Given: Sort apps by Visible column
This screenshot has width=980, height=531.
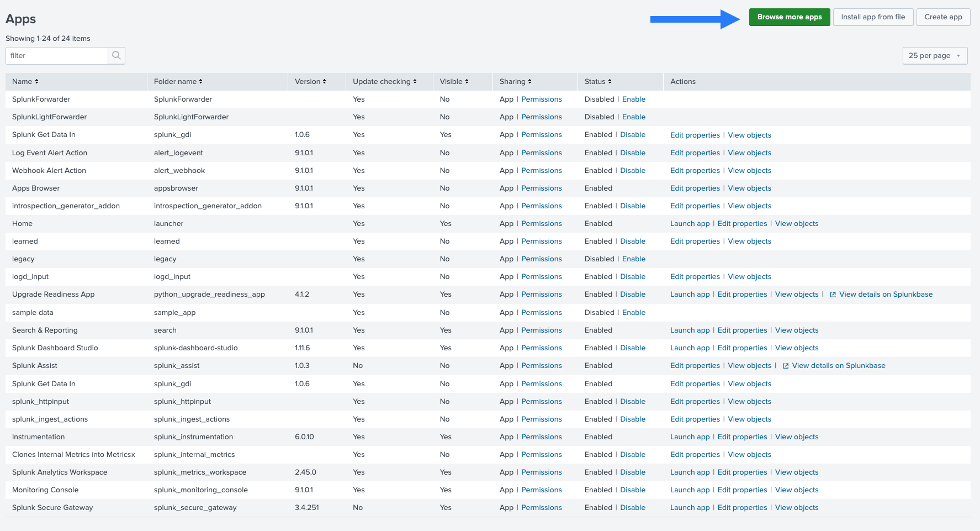Looking at the screenshot, I should (x=454, y=82).
